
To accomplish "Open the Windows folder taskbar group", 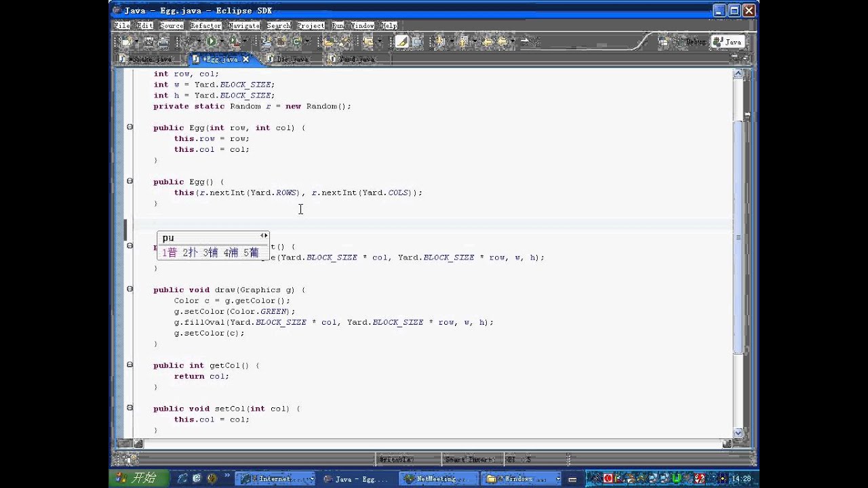I will (x=522, y=479).
